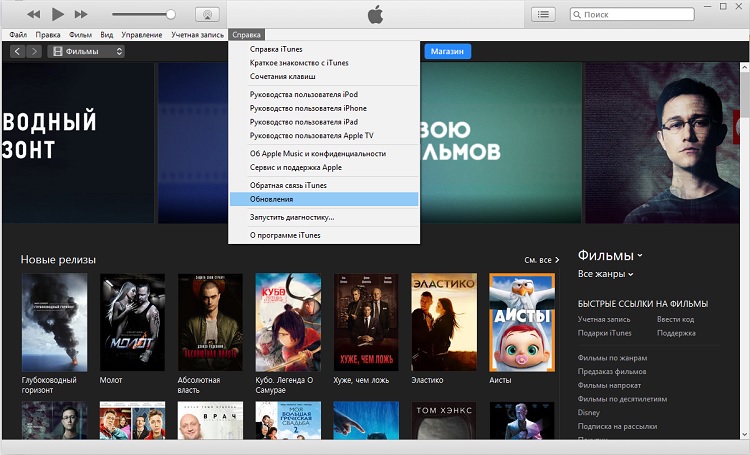Click the Том Хэнкс poster in second row
The height and width of the screenshot is (455, 750).
tap(444, 420)
